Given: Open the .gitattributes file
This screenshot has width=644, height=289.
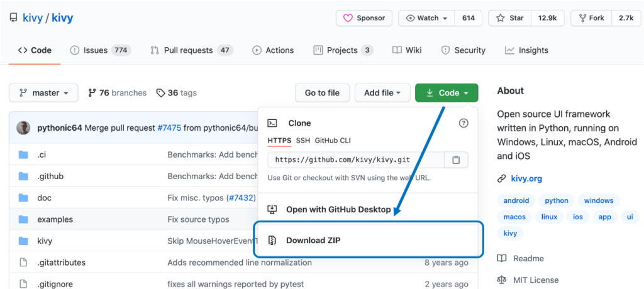Looking at the screenshot, I should tap(61, 262).
